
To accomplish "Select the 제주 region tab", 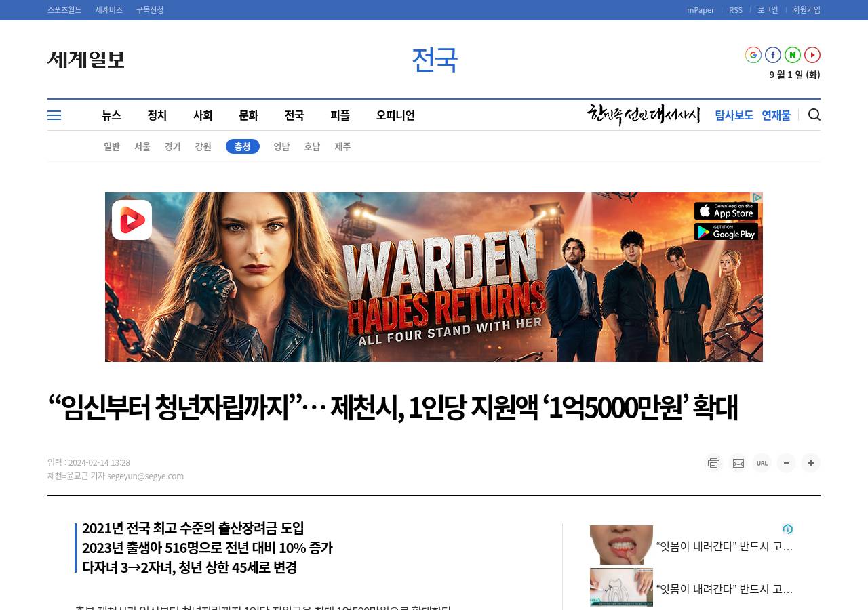I will 342,146.
